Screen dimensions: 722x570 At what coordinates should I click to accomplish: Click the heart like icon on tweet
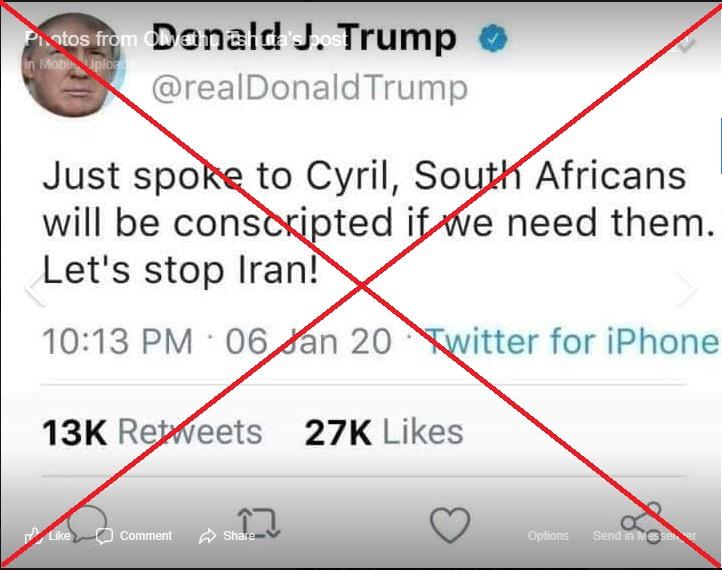click(450, 525)
